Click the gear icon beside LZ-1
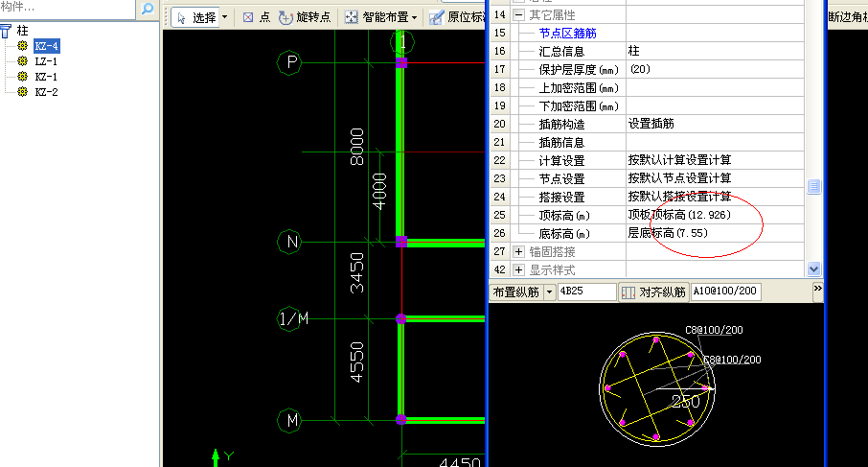 point(22,61)
